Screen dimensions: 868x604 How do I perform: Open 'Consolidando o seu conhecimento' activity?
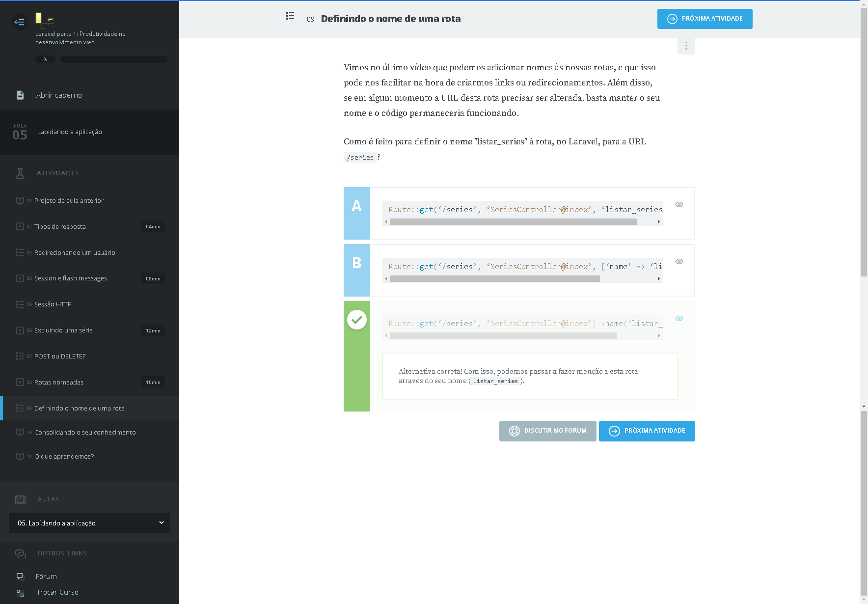click(x=85, y=433)
